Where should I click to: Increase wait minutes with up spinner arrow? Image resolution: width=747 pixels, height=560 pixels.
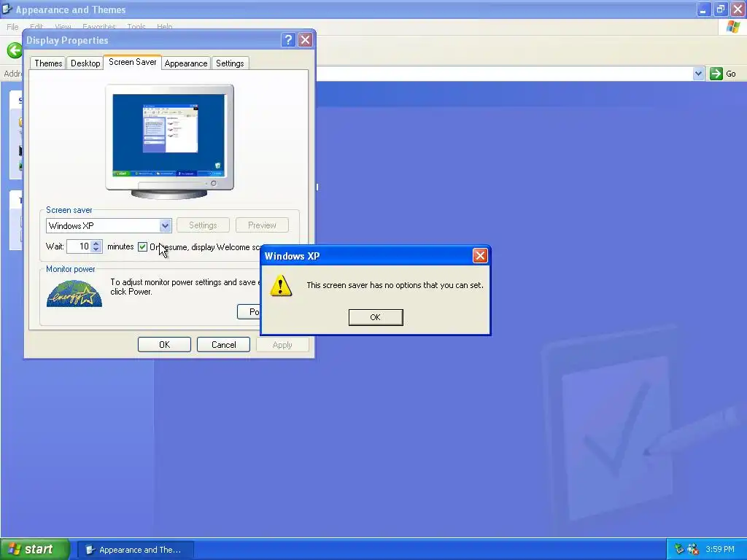tap(96, 243)
